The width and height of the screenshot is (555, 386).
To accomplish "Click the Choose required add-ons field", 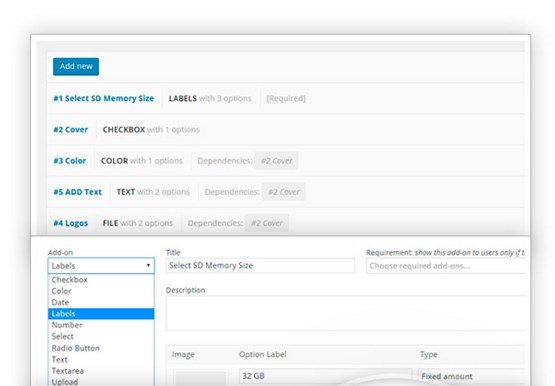I will [446, 266].
